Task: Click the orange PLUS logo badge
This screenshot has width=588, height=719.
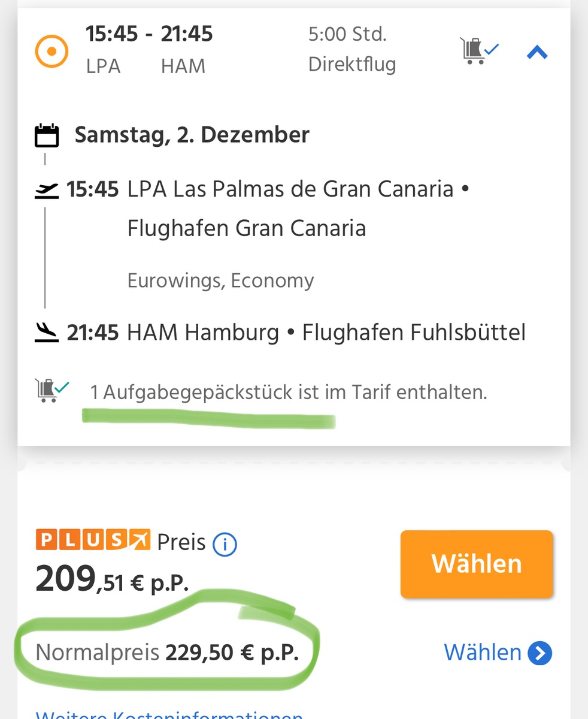Action: click(x=93, y=540)
